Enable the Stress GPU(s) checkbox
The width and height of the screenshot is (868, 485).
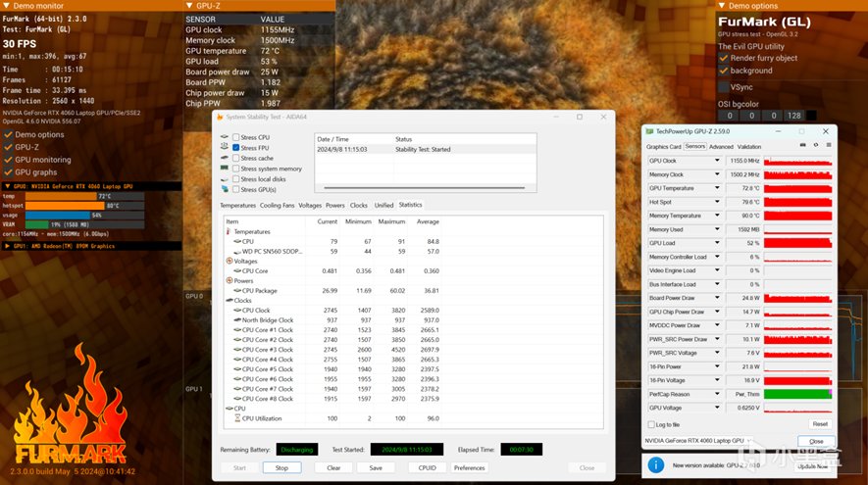click(x=235, y=189)
